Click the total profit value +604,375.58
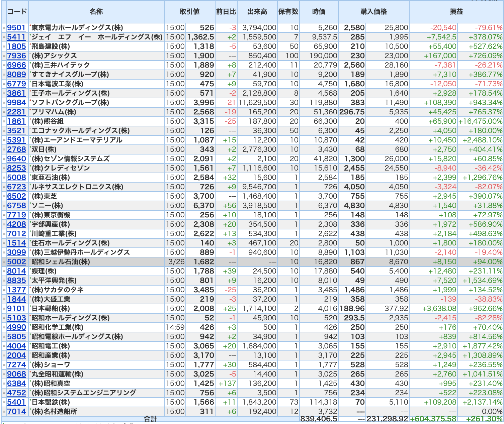Image resolution: width=504 pixels, height=424 pixels. pyautogui.click(x=433, y=419)
